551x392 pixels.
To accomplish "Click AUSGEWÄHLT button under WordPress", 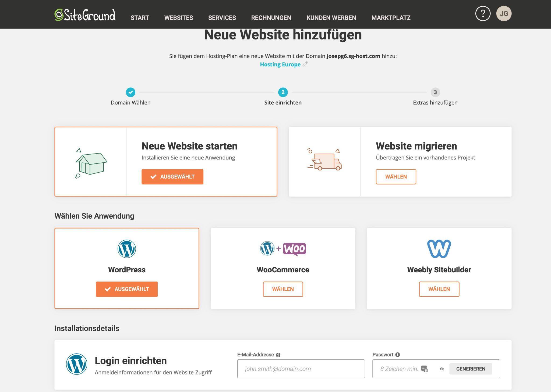I will [x=127, y=289].
